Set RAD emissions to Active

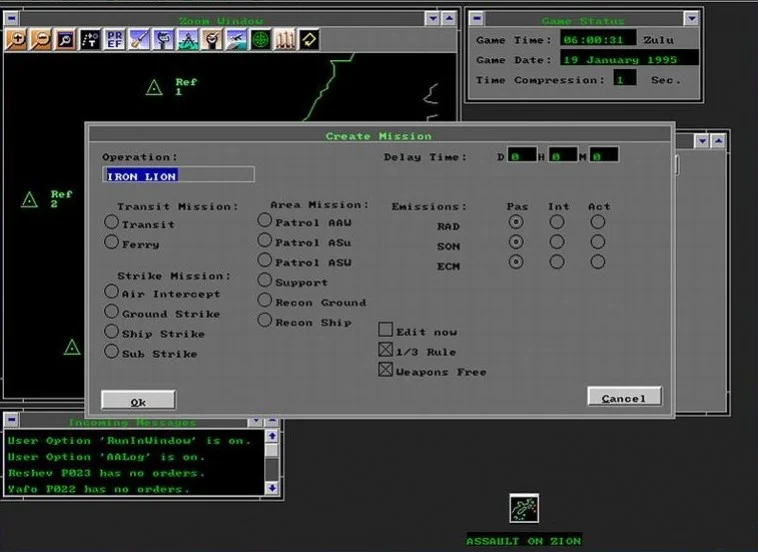coord(598,222)
